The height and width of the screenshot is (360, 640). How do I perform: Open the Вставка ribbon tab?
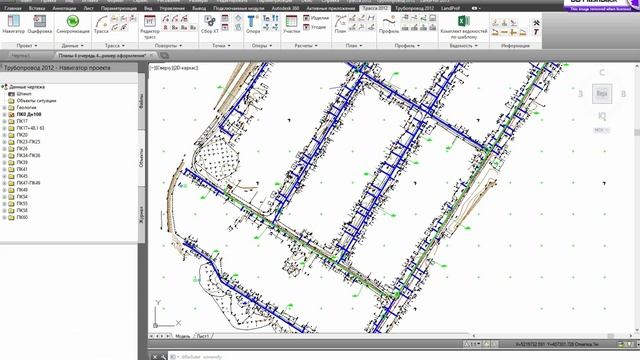37,8
